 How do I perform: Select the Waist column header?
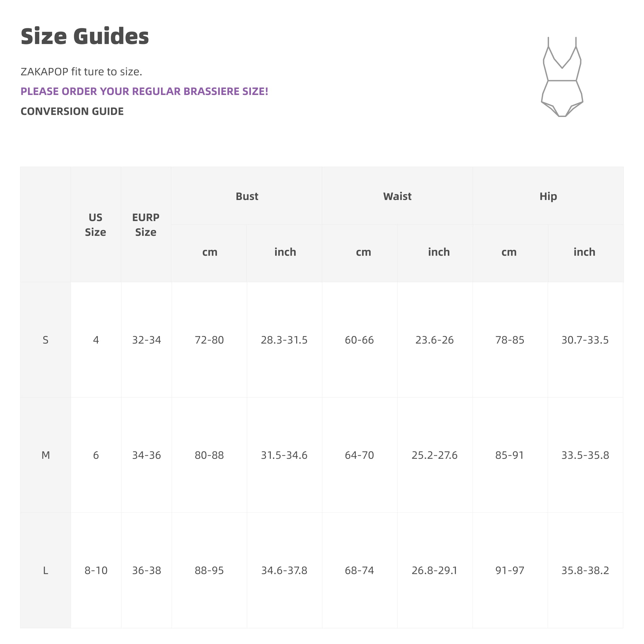tap(397, 196)
